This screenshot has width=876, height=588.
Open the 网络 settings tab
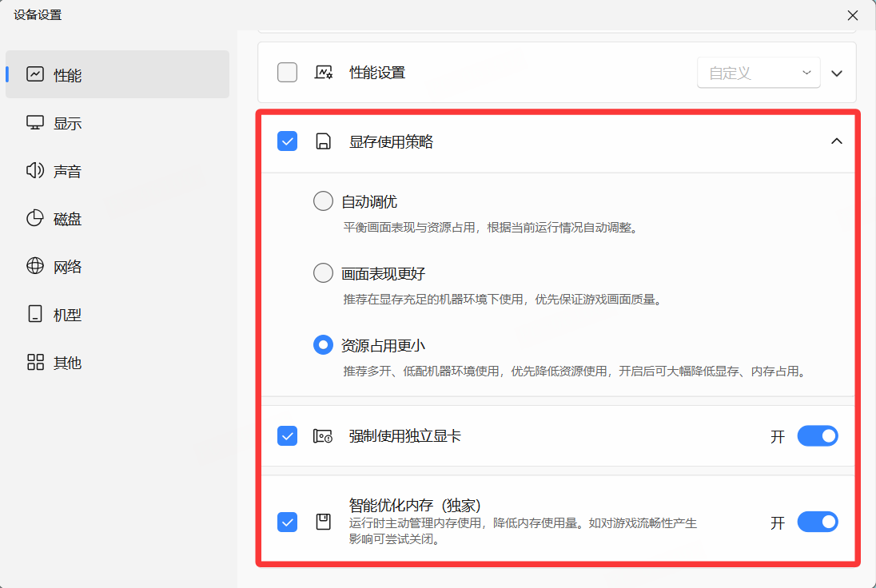[67, 267]
